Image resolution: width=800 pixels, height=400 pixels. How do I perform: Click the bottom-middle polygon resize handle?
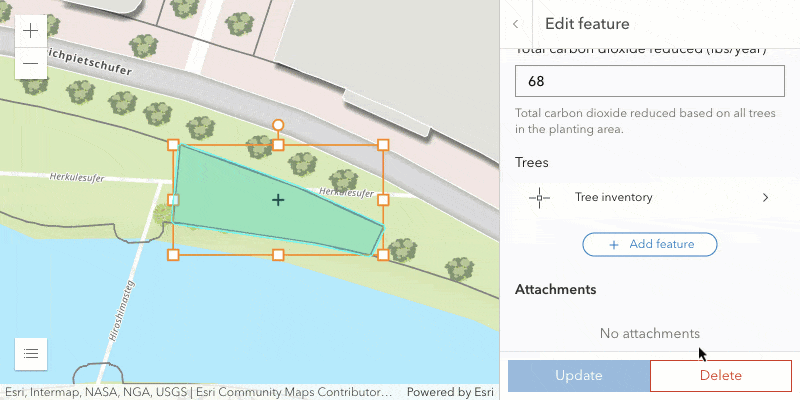click(x=278, y=255)
